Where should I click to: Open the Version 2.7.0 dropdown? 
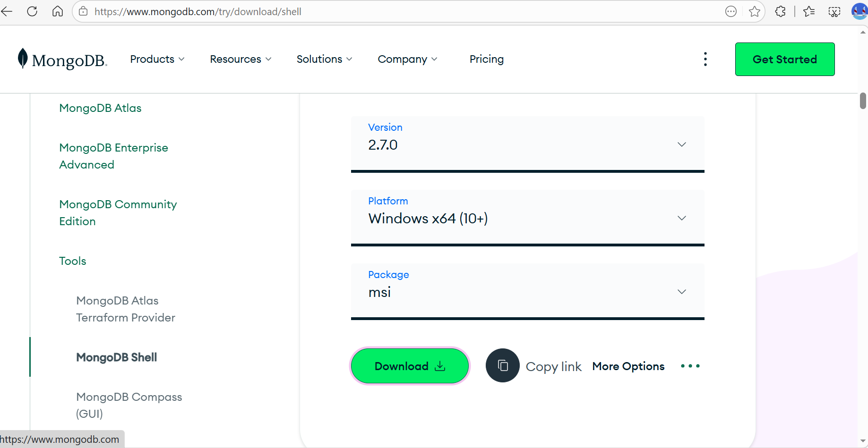(528, 144)
